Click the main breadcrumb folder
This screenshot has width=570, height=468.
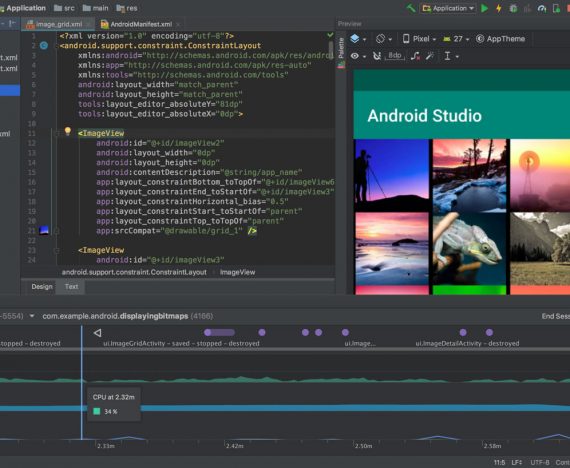(x=95, y=8)
